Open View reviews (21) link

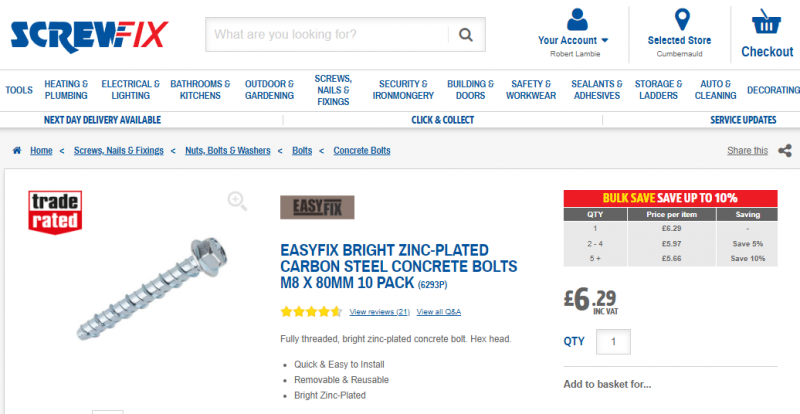pos(379,312)
